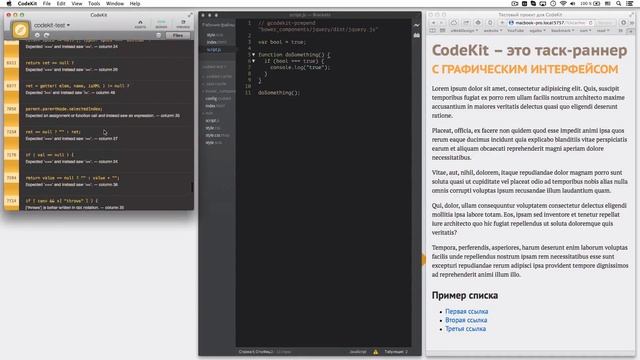Screen dimensions: 640x360
Task: Open the codekit-test project dropdown
Action: click(52, 25)
